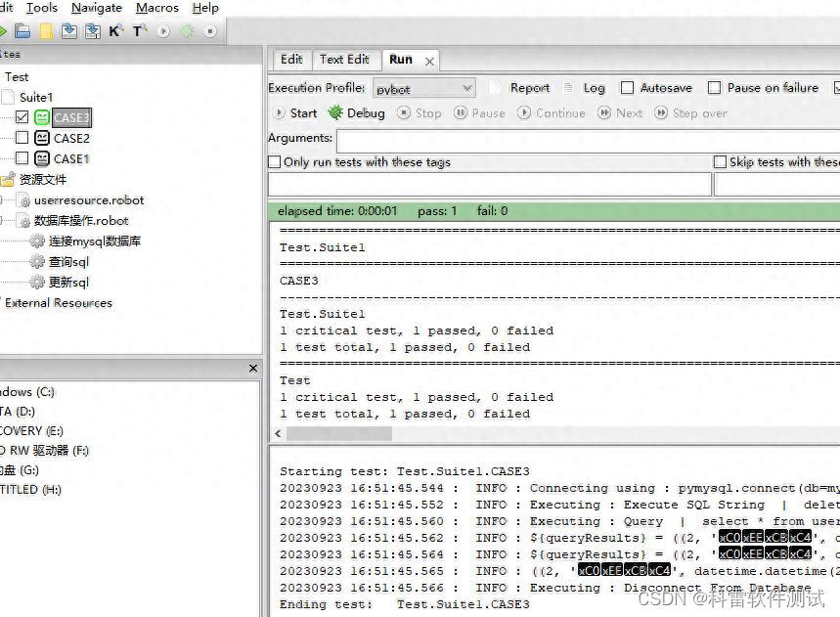
Task: Open the Search Keywords tool
Action: (x=115, y=30)
